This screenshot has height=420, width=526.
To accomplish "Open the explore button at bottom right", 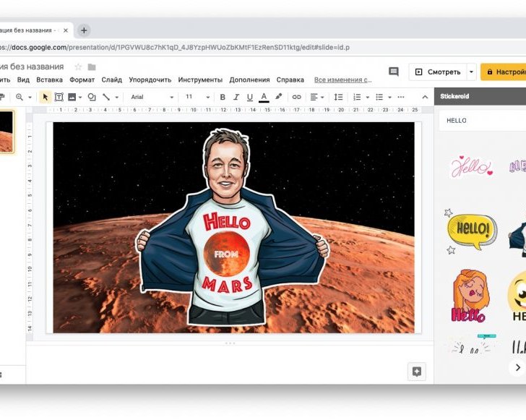I will point(417,372).
